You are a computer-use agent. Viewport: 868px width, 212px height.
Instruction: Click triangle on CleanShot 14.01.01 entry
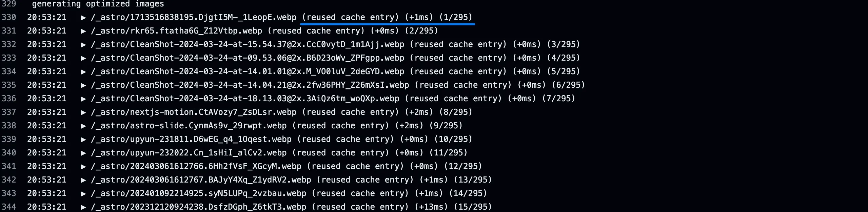click(83, 72)
